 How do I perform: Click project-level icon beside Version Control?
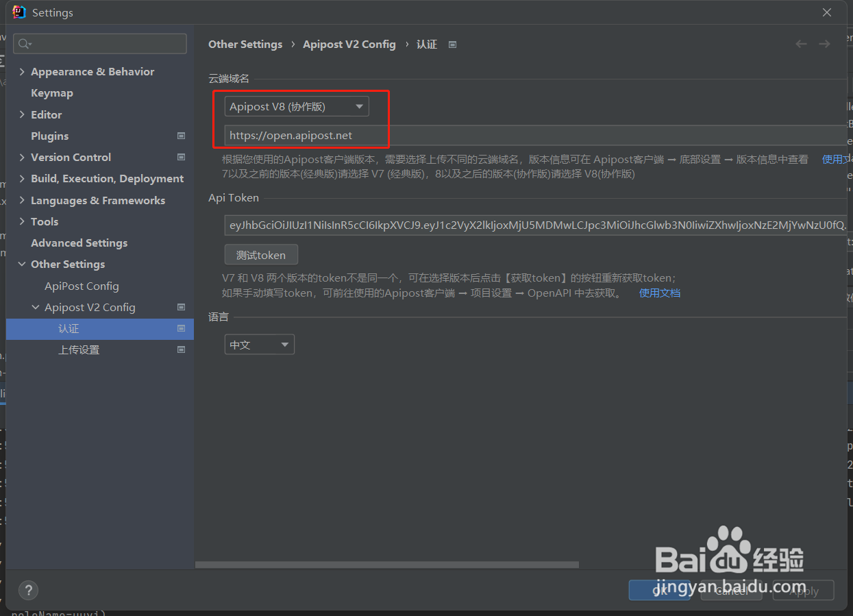click(181, 157)
